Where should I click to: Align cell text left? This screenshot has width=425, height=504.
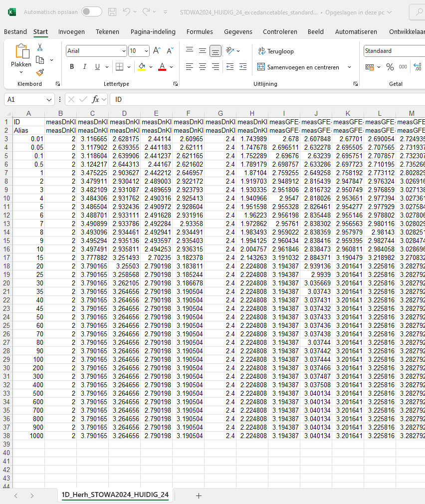coord(190,67)
